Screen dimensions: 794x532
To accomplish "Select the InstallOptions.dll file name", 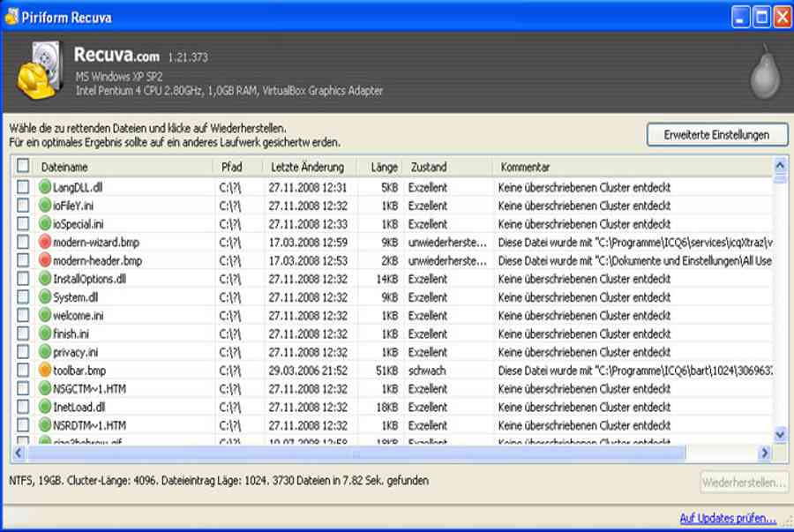I will 90,279.
